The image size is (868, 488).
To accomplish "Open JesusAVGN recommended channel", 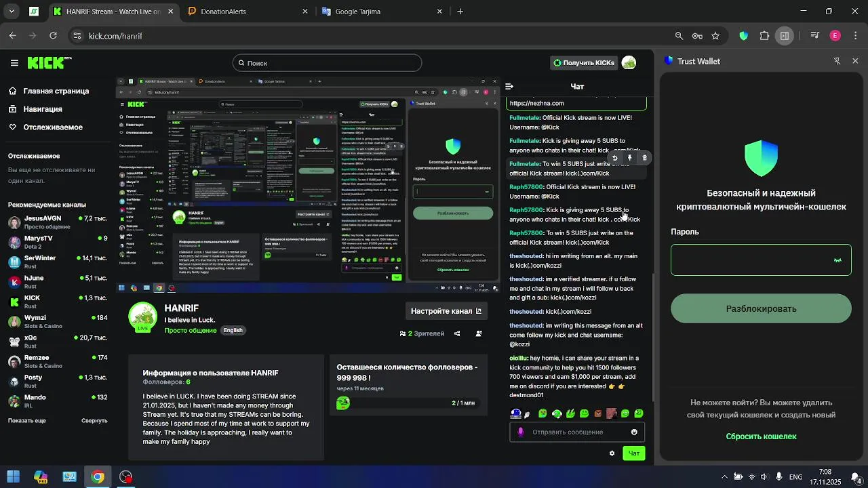I will (x=58, y=222).
